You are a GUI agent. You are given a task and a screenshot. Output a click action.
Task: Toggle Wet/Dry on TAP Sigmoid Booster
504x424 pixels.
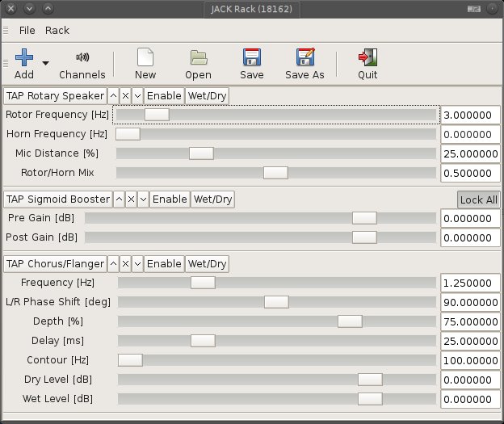212,199
